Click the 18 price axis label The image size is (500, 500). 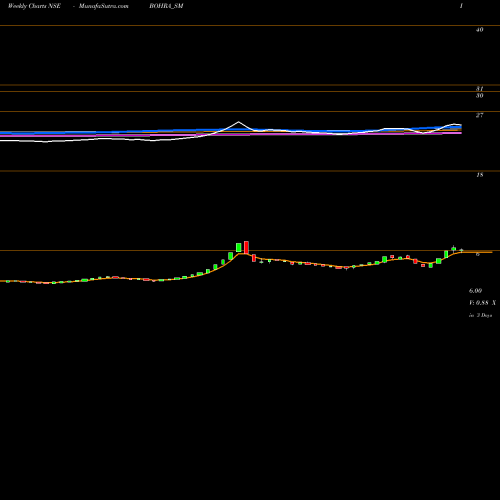[479, 175]
